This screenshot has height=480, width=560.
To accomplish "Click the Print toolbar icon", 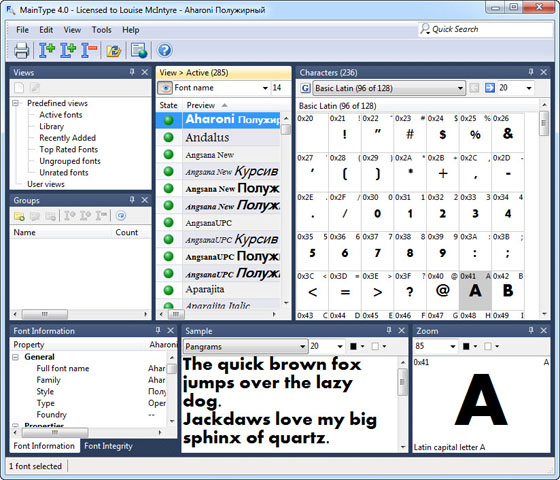I will click(x=21, y=50).
